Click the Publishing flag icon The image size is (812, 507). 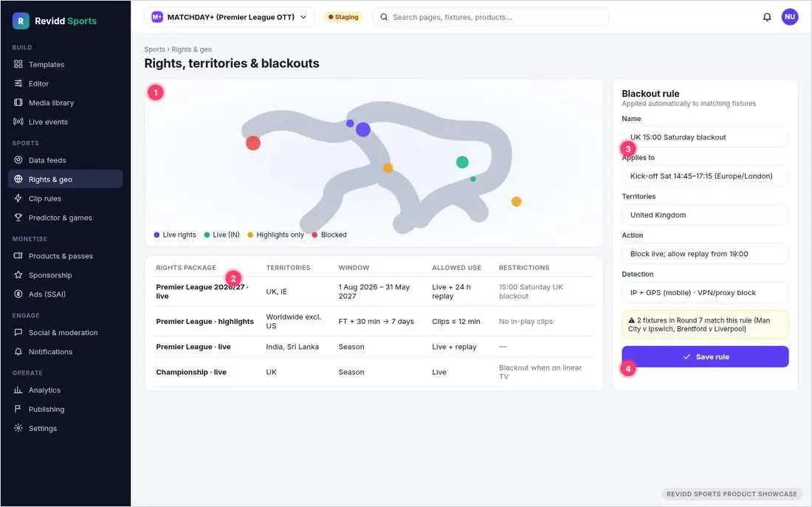[x=18, y=409]
